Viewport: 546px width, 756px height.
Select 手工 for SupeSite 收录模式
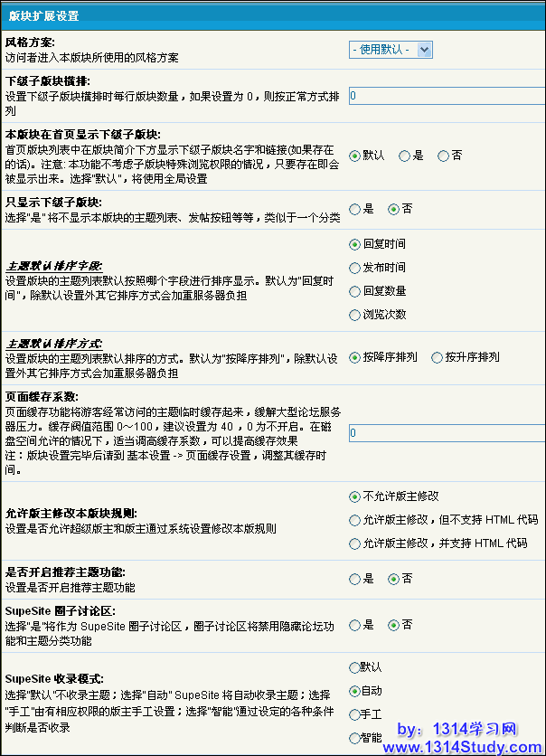[x=353, y=714]
